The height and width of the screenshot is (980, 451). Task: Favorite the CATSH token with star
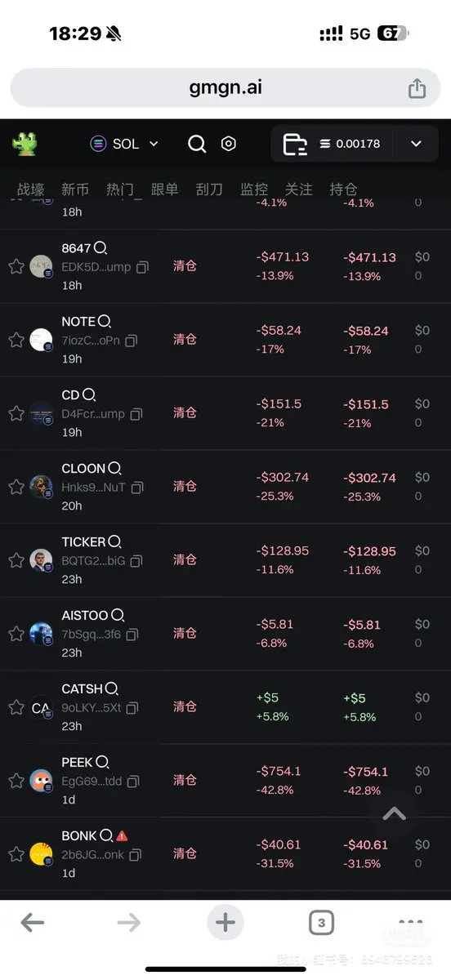[16, 707]
